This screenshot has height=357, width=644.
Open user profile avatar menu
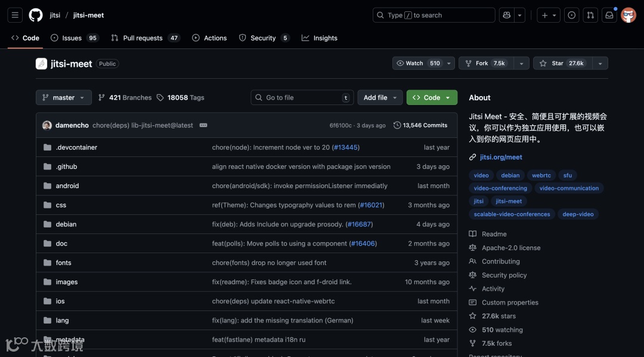point(628,15)
